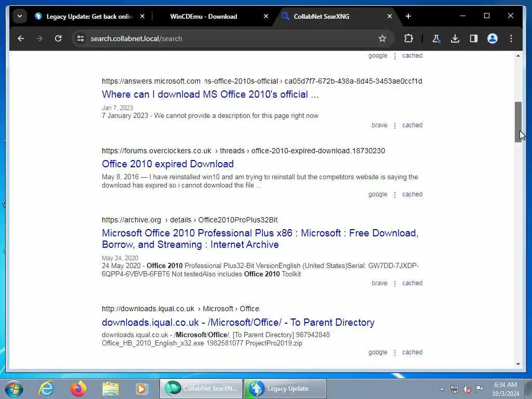Viewport: 532px width, 399px height.
Task: Open the downloads.iqual.co.uk Parent Directory result
Action: pyautogui.click(x=238, y=322)
